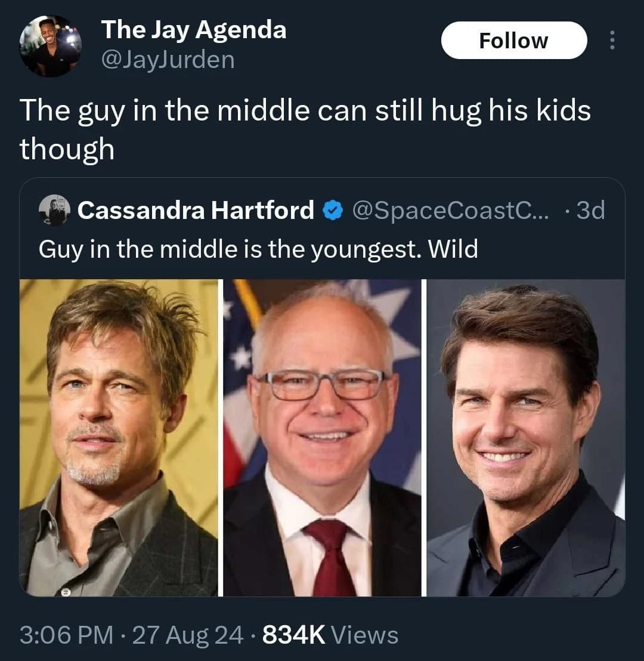Click the 27 Aug 24 date
The image size is (644, 661).
[188, 634]
